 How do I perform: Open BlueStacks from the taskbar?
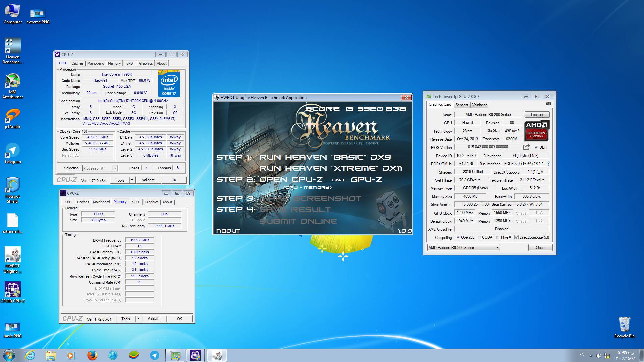(x=134, y=355)
